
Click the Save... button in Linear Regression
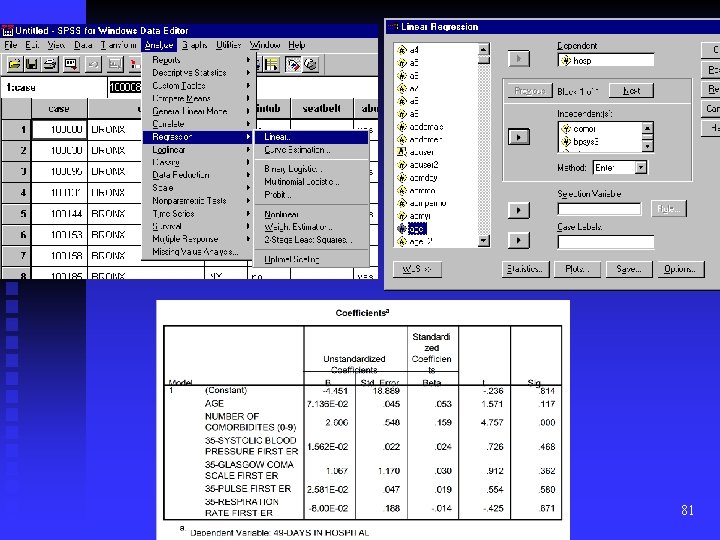pyautogui.click(x=629, y=269)
